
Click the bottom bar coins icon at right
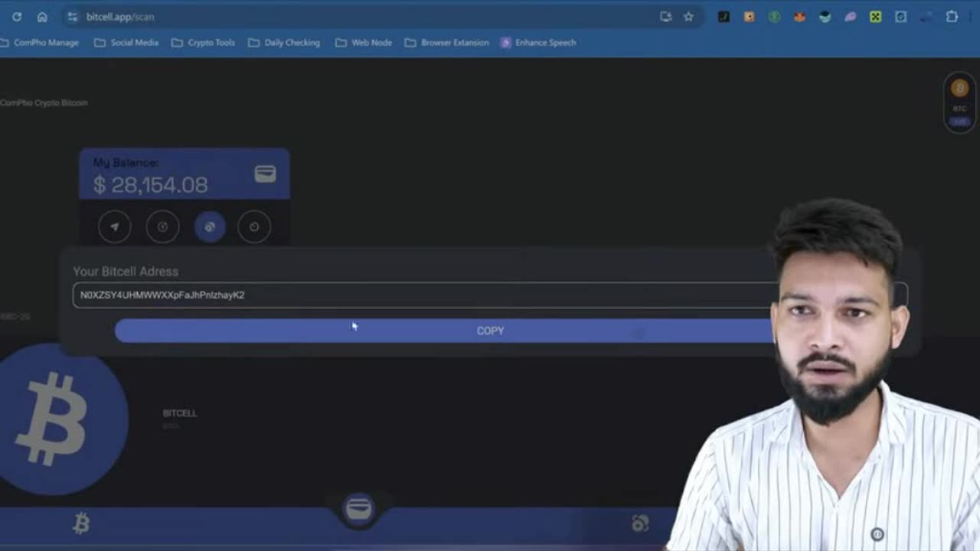click(640, 523)
